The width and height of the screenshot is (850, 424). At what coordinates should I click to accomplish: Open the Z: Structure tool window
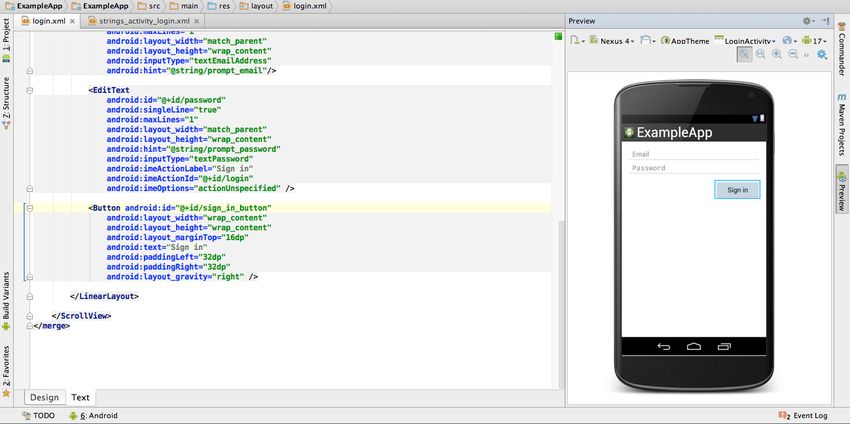pyautogui.click(x=6, y=102)
